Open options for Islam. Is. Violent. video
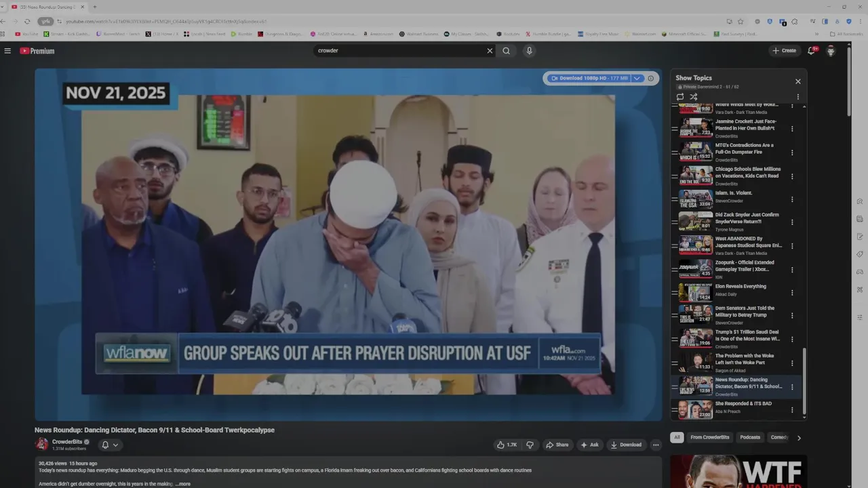Viewport: 868px width, 488px height. point(792,200)
